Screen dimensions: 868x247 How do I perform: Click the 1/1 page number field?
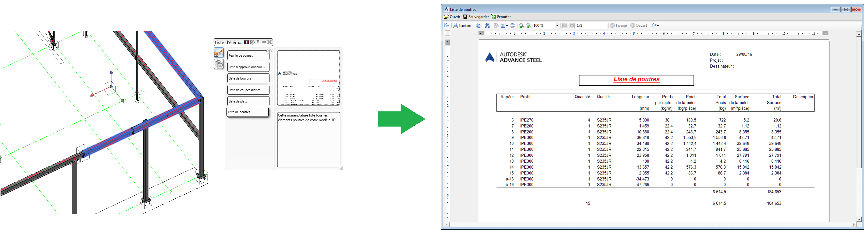coord(591,26)
